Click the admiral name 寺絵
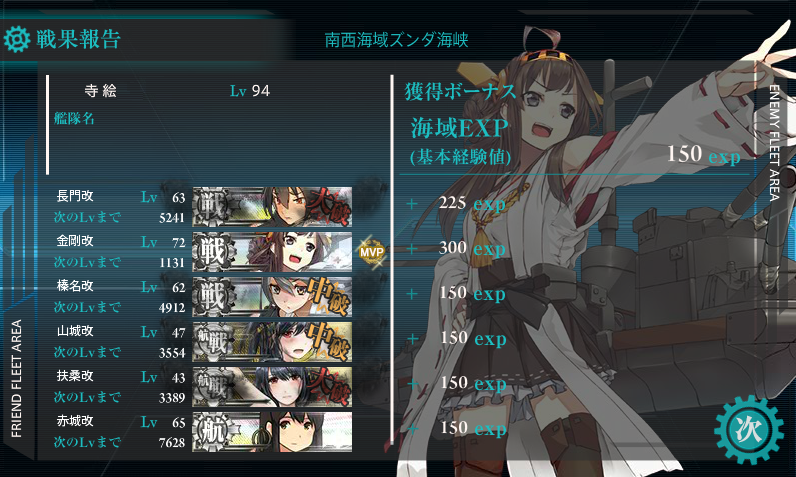The width and height of the screenshot is (796, 477). [x=101, y=91]
